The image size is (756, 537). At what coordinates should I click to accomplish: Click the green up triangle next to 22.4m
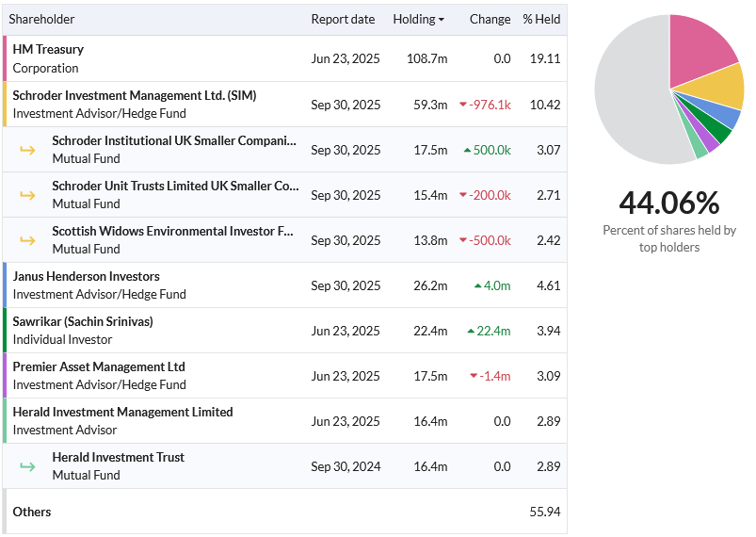[x=471, y=331]
